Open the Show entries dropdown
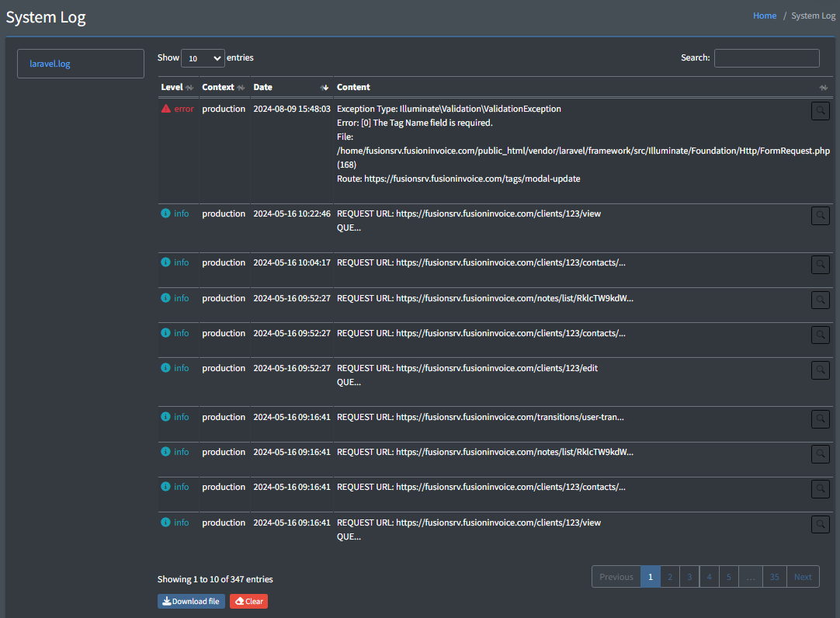This screenshot has width=840, height=618. [x=203, y=57]
